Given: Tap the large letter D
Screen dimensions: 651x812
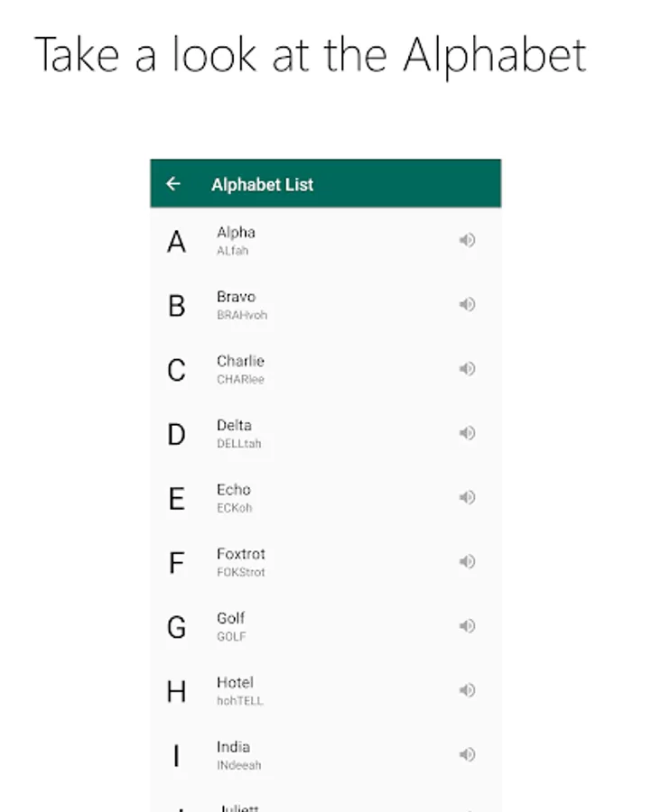Looking at the screenshot, I should click(176, 435).
